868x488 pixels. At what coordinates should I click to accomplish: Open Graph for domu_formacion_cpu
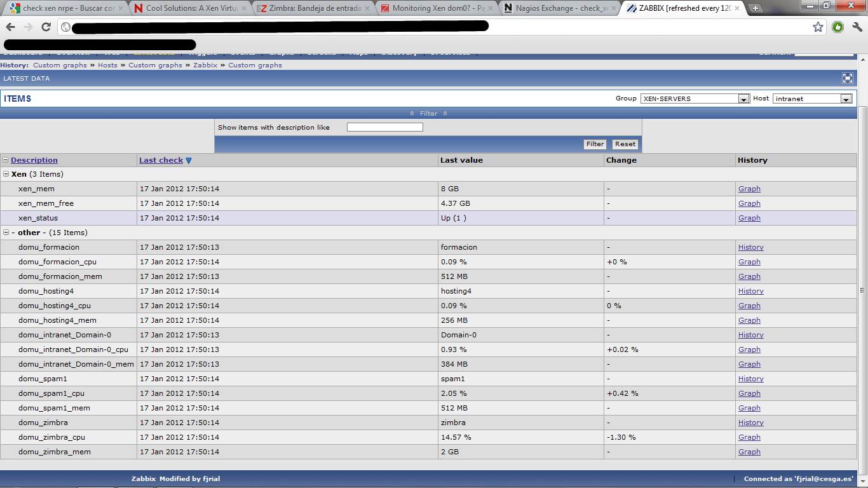tap(749, 262)
